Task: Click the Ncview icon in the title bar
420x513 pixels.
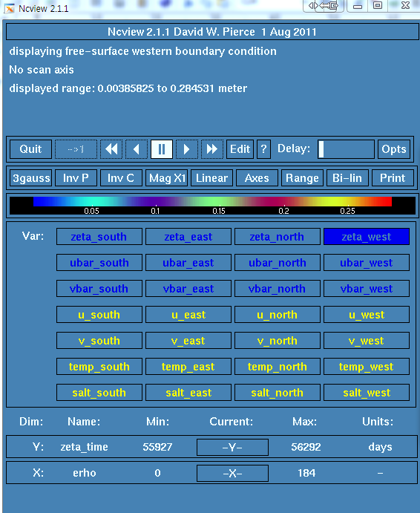Action: click(9, 8)
